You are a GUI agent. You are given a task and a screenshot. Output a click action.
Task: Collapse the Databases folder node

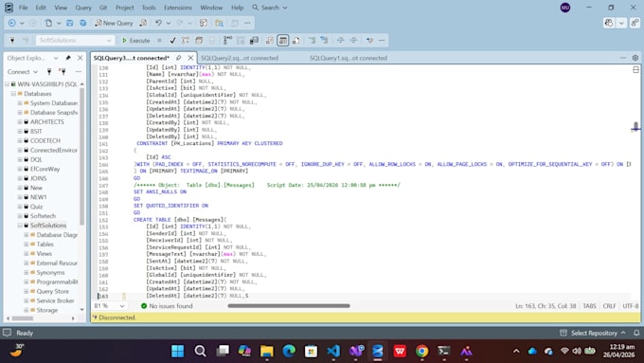(x=13, y=94)
